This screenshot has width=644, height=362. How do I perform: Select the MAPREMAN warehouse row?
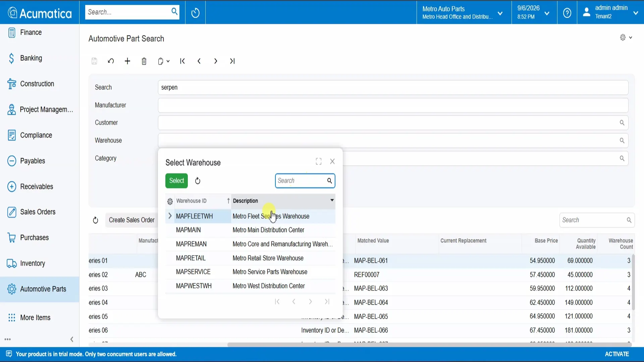[x=250, y=244]
